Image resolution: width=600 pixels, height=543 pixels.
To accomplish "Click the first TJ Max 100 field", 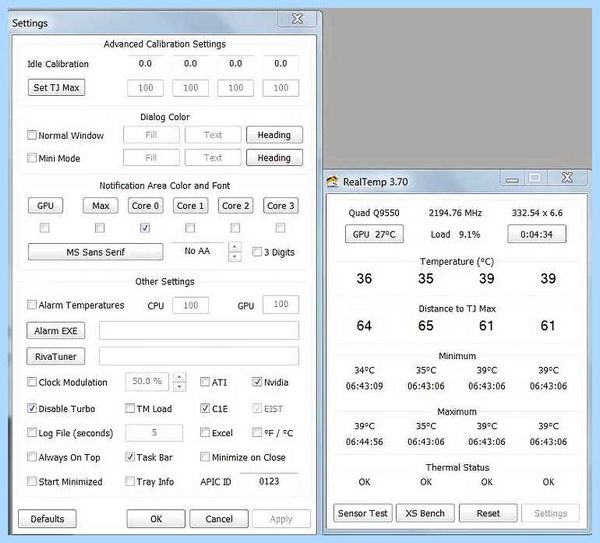I will pyautogui.click(x=145, y=88).
